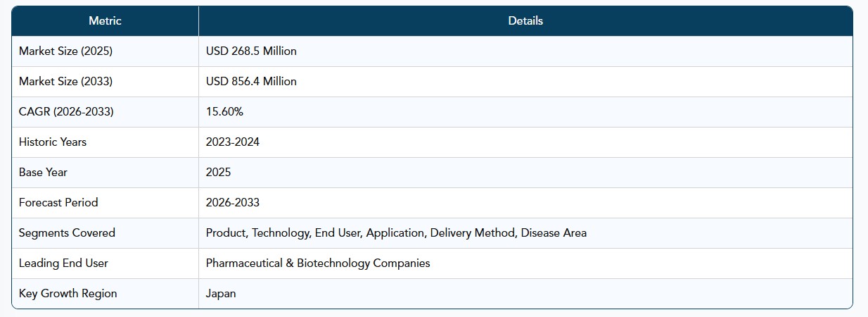The height and width of the screenshot is (317, 868).
Task: Select the Key Growth Region label
Action: 68,294
